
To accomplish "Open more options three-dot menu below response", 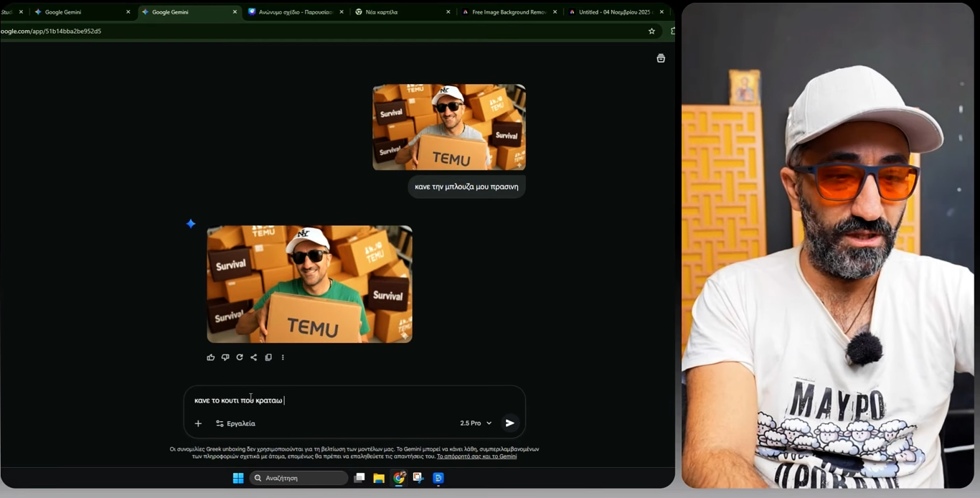I will pos(283,357).
